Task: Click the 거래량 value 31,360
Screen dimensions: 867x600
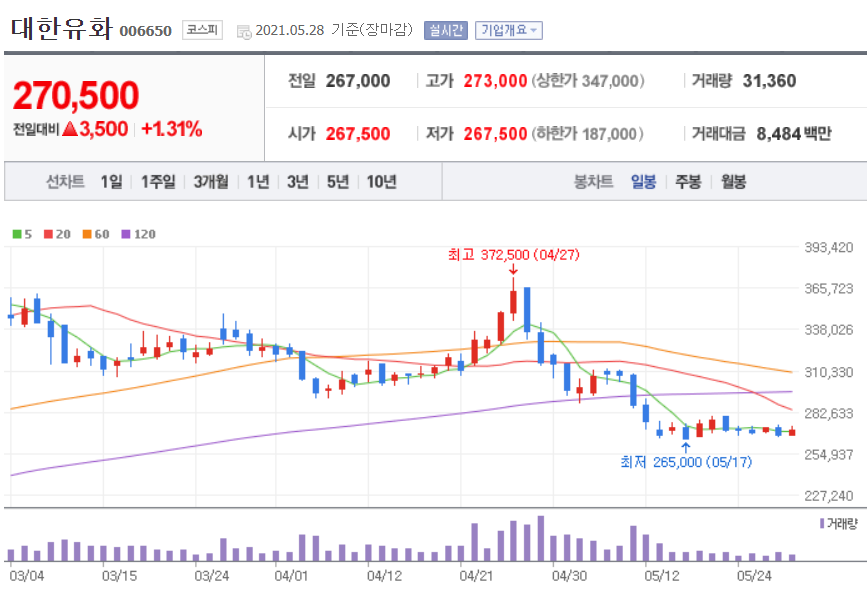Action: click(x=769, y=81)
